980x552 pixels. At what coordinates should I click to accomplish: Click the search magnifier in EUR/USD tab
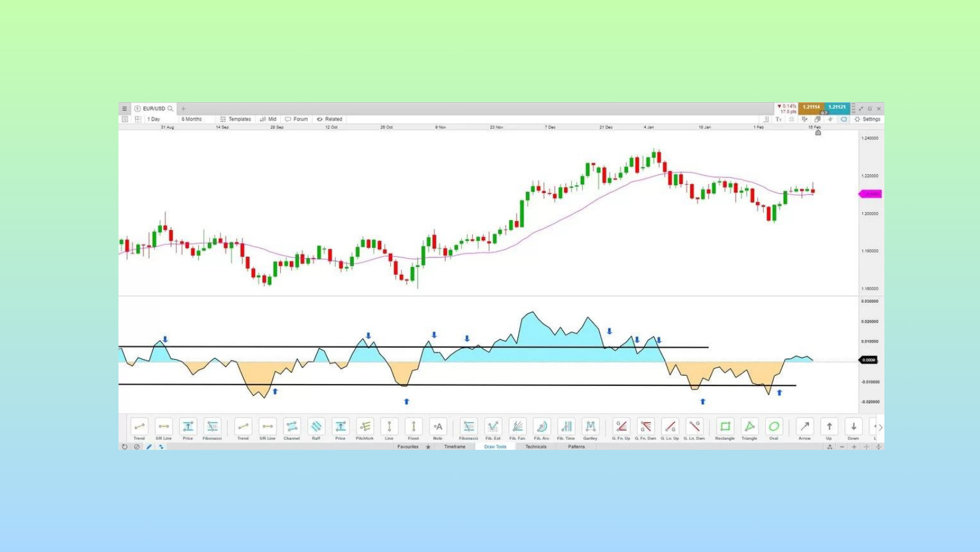pyautogui.click(x=170, y=109)
